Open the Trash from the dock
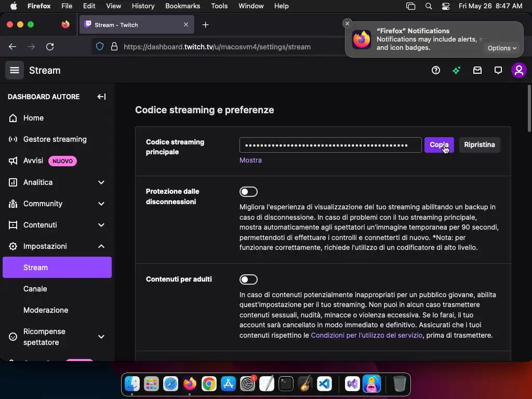The width and height of the screenshot is (532, 399). (400, 384)
